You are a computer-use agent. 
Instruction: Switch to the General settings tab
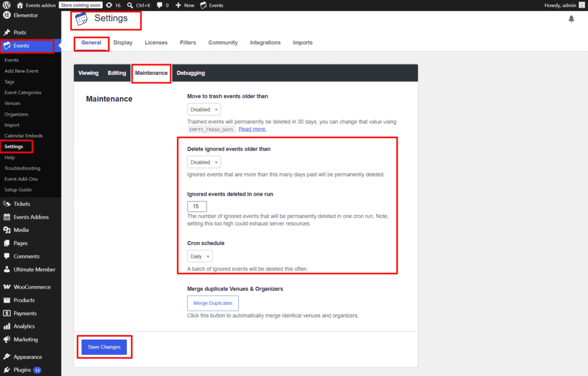point(91,43)
